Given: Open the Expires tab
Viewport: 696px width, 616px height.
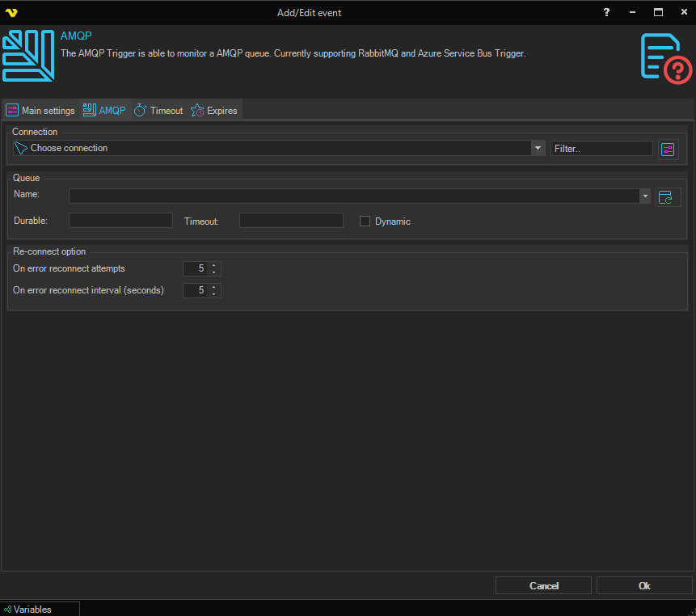Looking at the screenshot, I should click(214, 111).
